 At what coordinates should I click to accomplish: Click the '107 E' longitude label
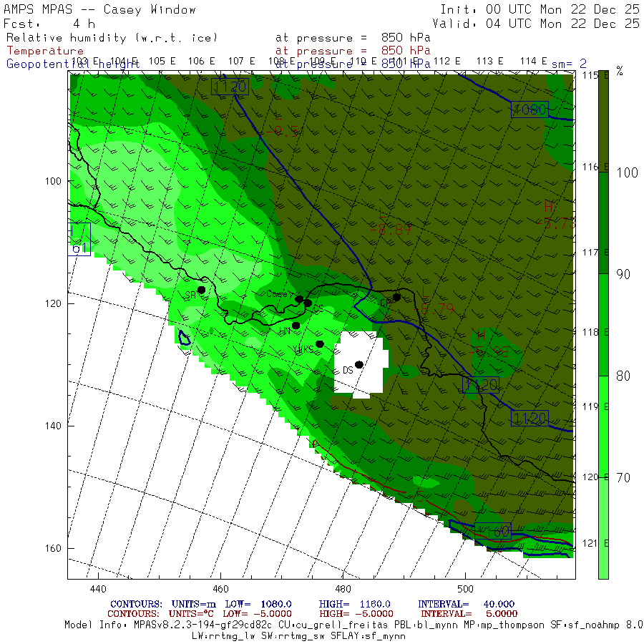click(x=242, y=61)
